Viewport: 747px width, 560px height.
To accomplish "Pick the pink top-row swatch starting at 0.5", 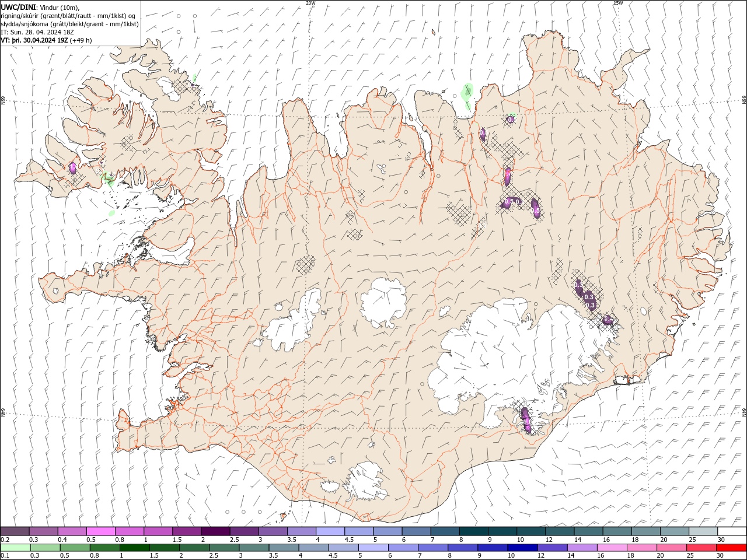I will tap(100, 531).
